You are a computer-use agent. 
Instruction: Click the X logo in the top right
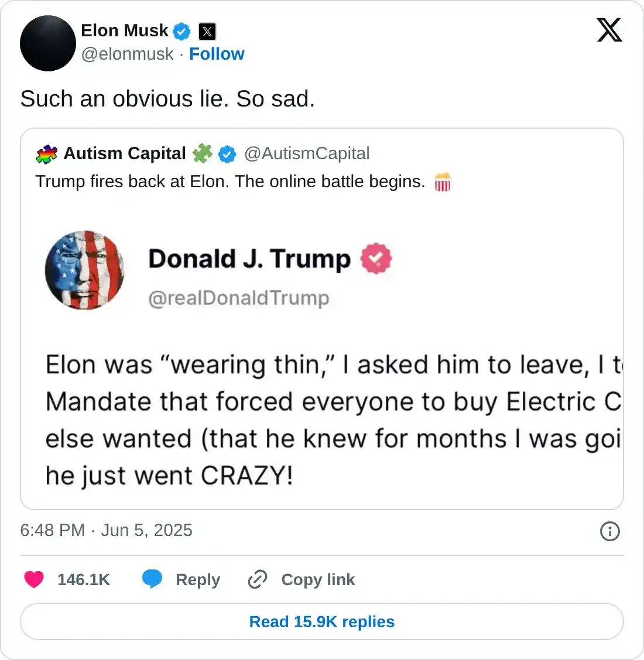pyautogui.click(x=609, y=29)
